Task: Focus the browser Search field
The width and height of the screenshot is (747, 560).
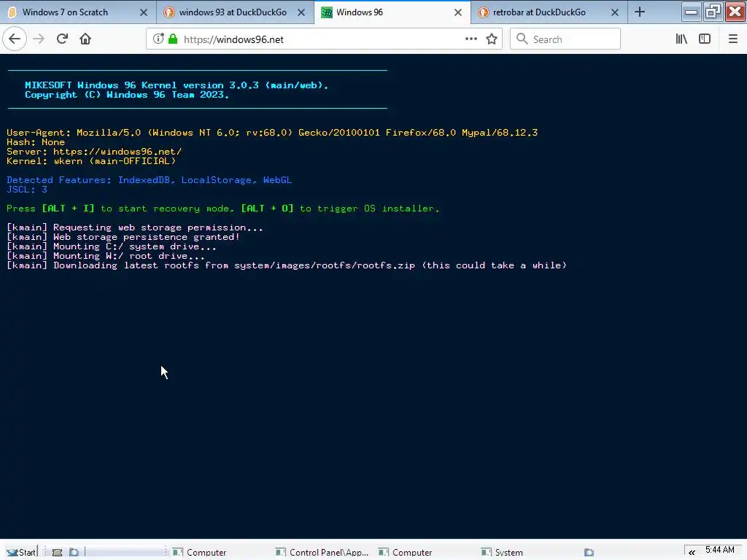Action: point(565,39)
